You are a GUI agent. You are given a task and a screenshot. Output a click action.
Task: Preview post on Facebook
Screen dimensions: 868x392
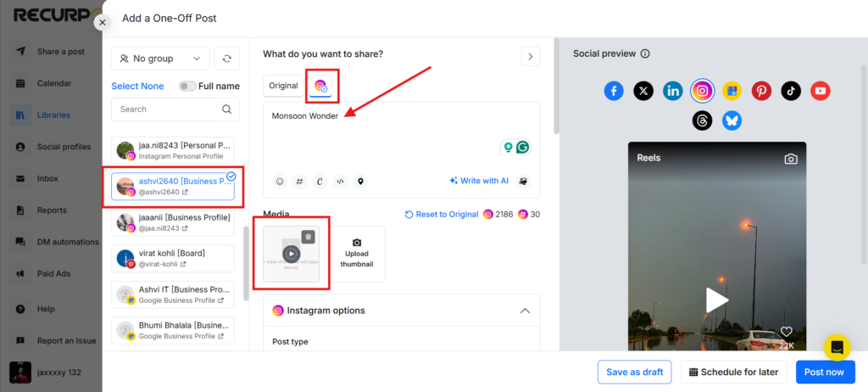pos(614,91)
